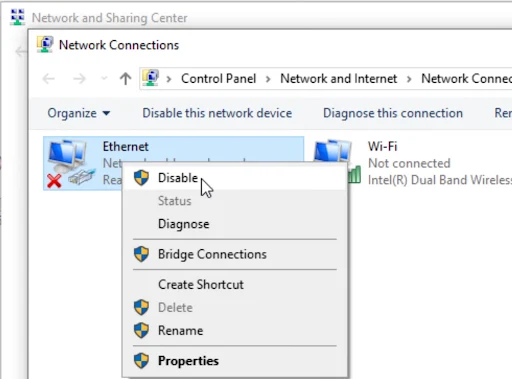The width and height of the screenshot is (512, 379).
Task: Click Control Panel in the breadcrumb
Action: (218, 79)
